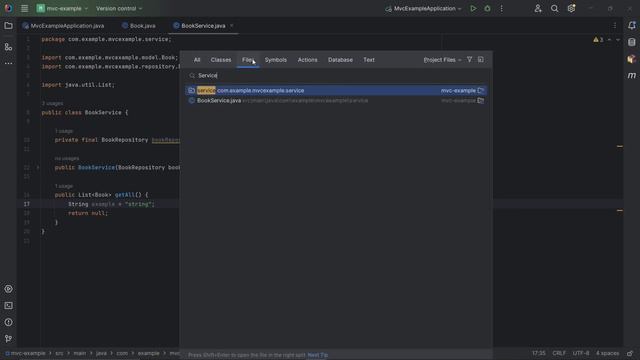Screen dimensions: 640x360
Task: Click the Next Tip link
Action: click(x=318, y=355)
